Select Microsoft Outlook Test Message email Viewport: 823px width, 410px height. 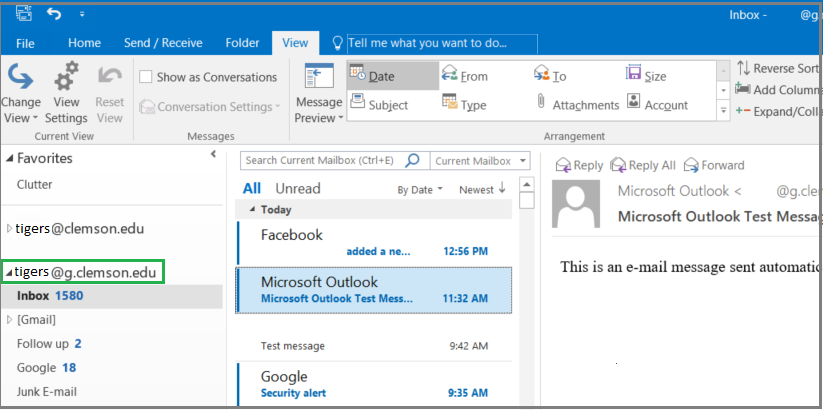[374, 290]
